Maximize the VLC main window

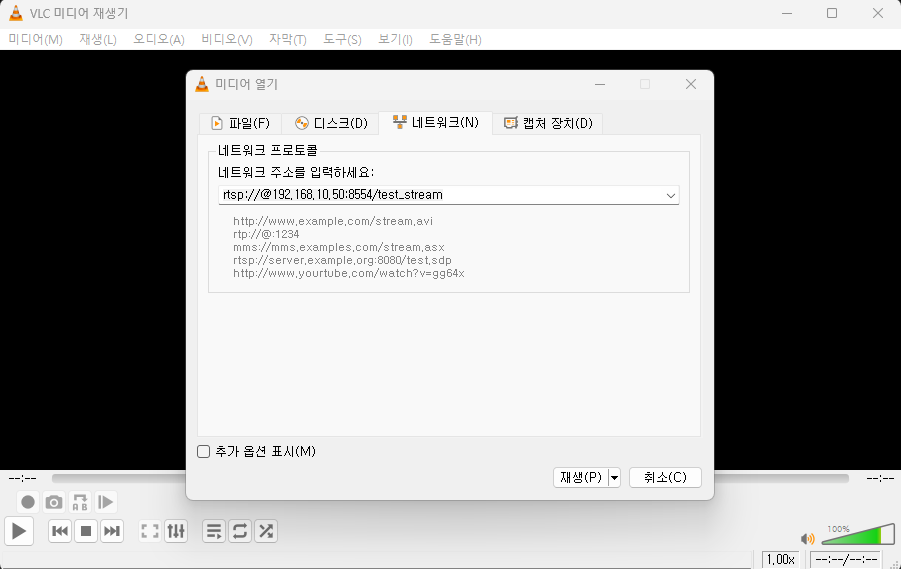(x=831, y=13)
